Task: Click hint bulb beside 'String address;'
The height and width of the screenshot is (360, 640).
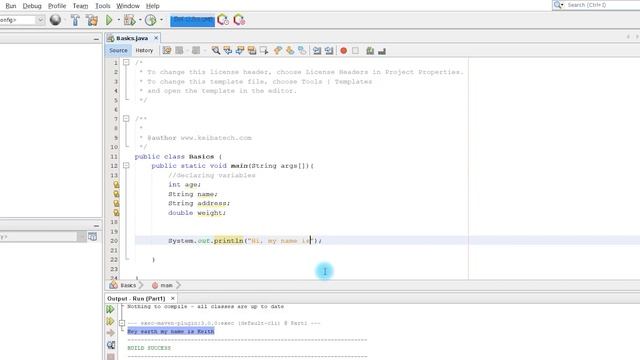Action: 116,203
